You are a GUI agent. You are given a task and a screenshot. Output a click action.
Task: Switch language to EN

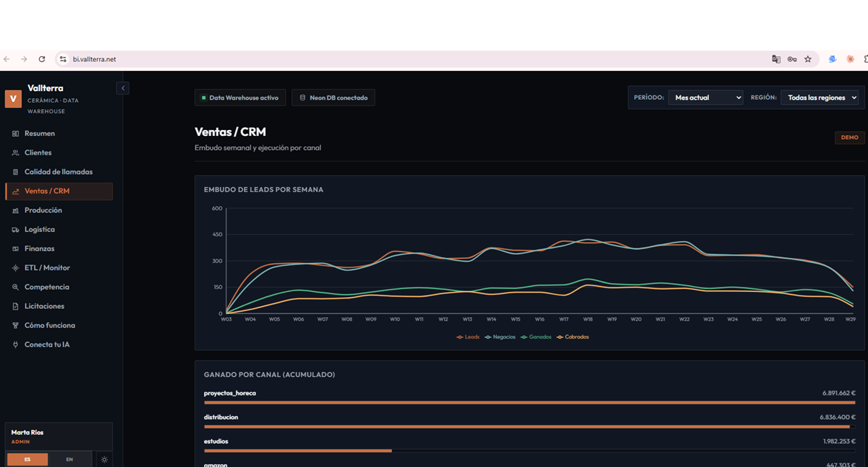[x=69, y=460]
